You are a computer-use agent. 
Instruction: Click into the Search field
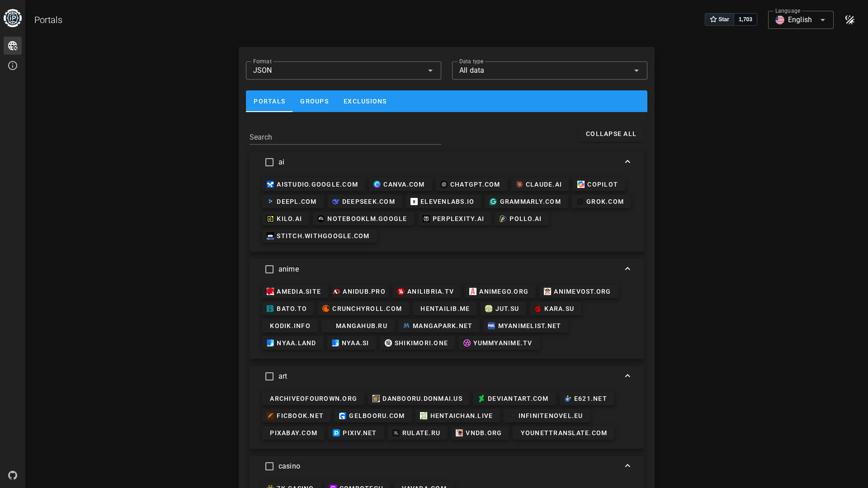click(345, 137)
